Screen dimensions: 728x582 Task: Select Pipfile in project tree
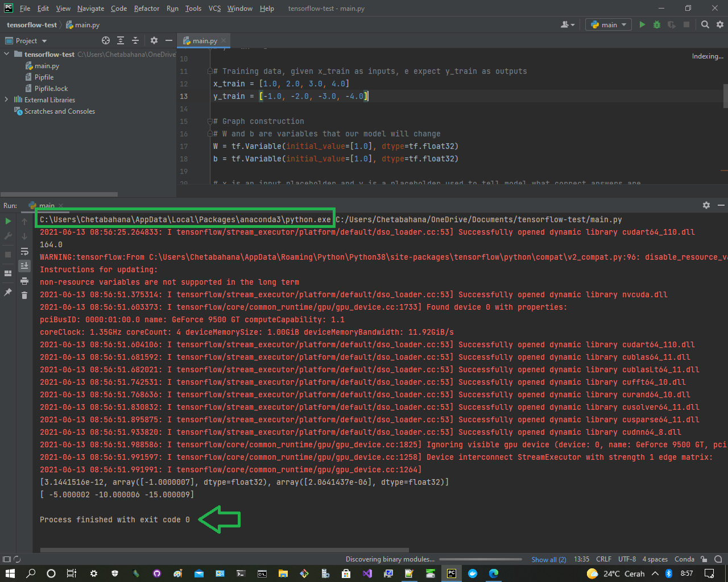coord(44,77)
